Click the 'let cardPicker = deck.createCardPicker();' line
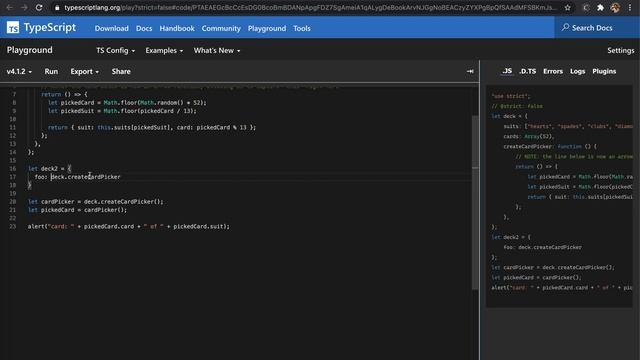640x360 pixels. pyautogui.click(x=96, y=202)
